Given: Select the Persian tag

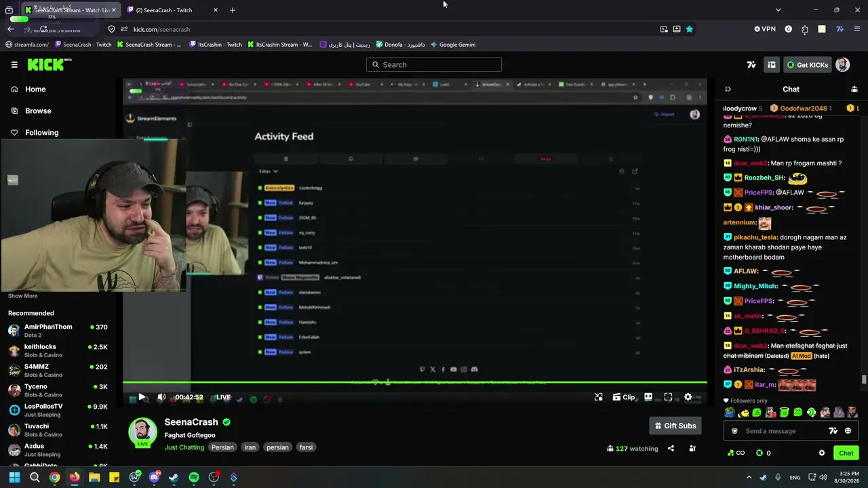Looking at the screenshot, I should click(x=222, y=447).
